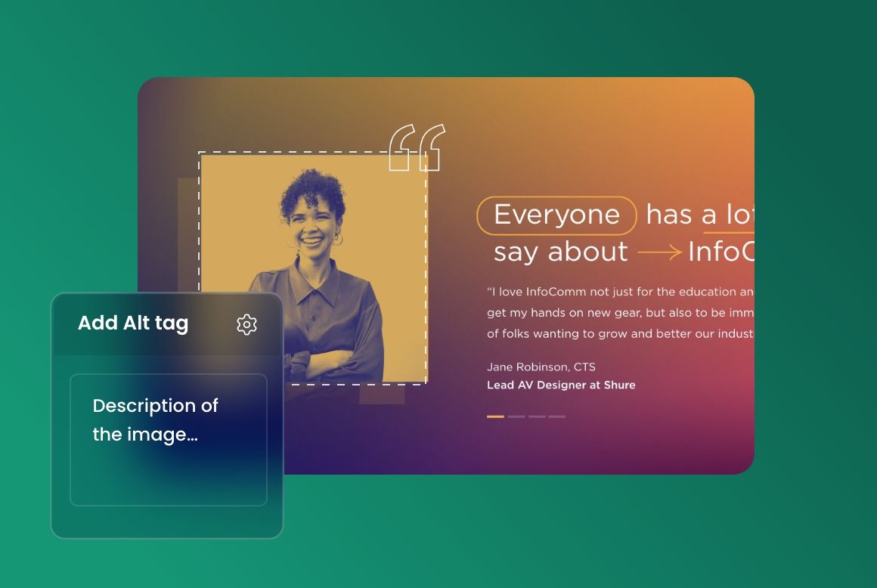This screenshot has height=588, width=877.
Task: Click the quote line starting 'I love InfoComm'
Action: (620, 292)
